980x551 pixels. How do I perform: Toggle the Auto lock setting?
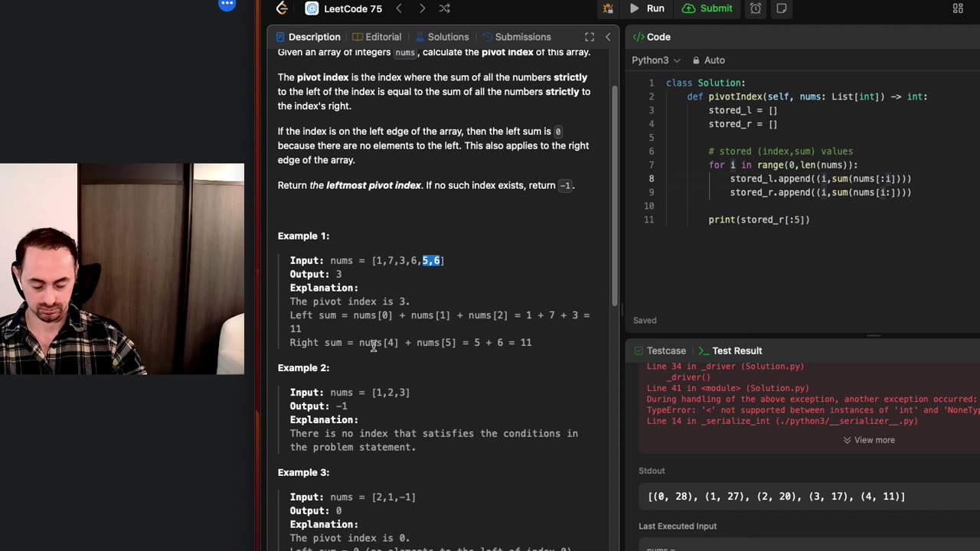coord(708,60)
